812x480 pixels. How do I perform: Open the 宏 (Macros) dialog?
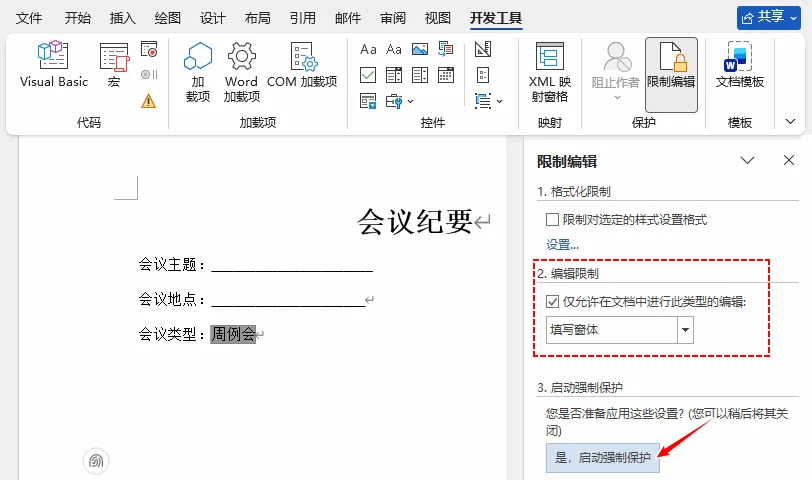(x=114, y=64)
